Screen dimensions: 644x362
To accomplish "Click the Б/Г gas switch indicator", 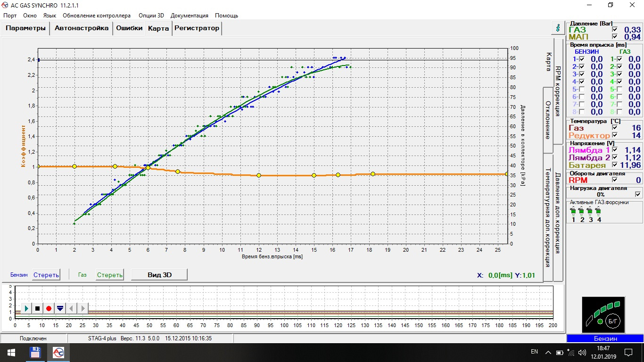I will pos(613,321).
